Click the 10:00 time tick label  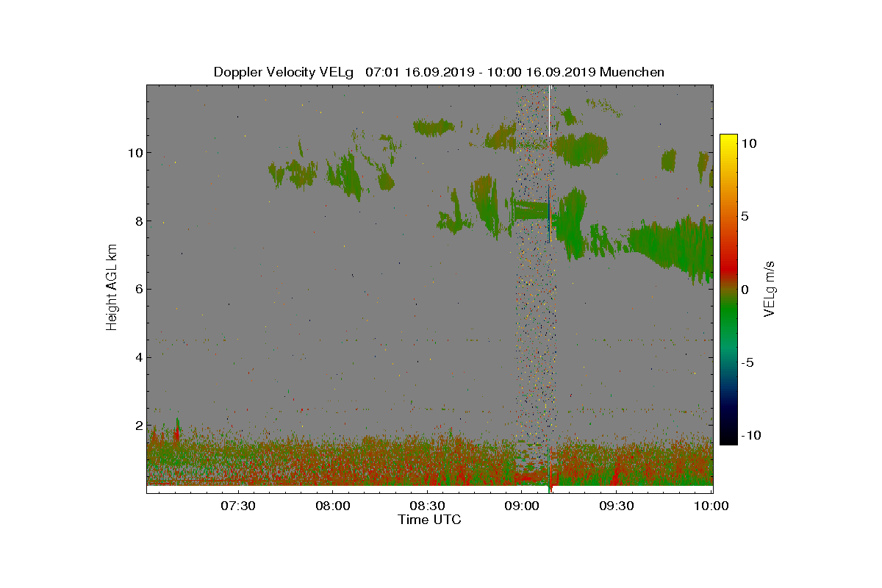(x=711, y=506)
